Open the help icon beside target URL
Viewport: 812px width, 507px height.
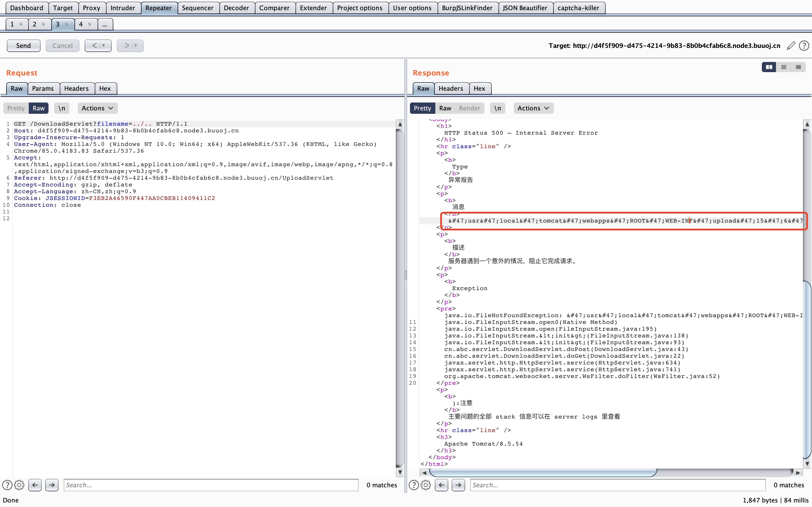(804, 46)
